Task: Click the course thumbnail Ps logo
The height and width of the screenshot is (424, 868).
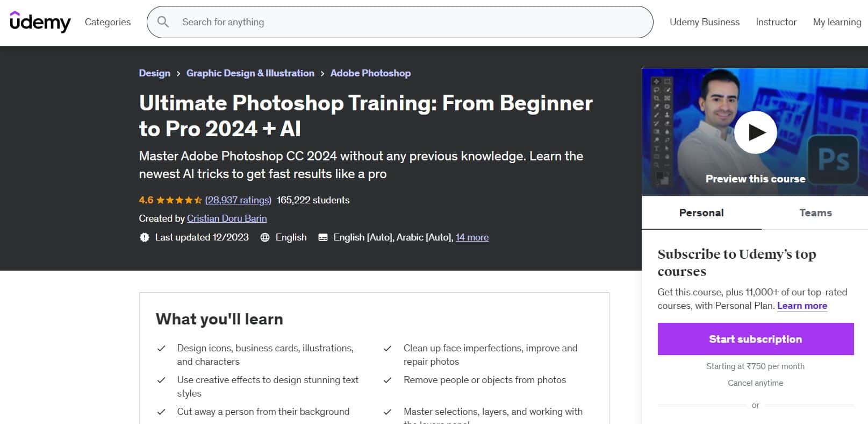Action: [x=833, y=159]
